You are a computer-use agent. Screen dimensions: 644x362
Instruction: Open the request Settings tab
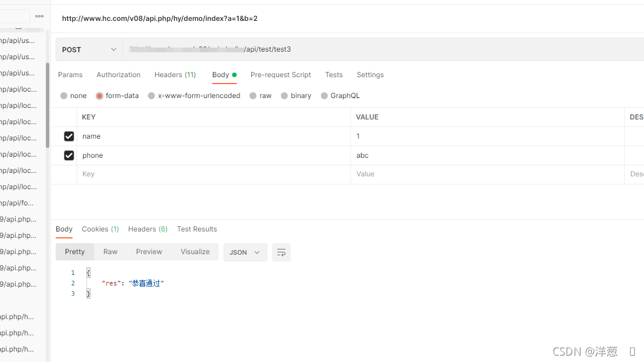pos(370,75)
